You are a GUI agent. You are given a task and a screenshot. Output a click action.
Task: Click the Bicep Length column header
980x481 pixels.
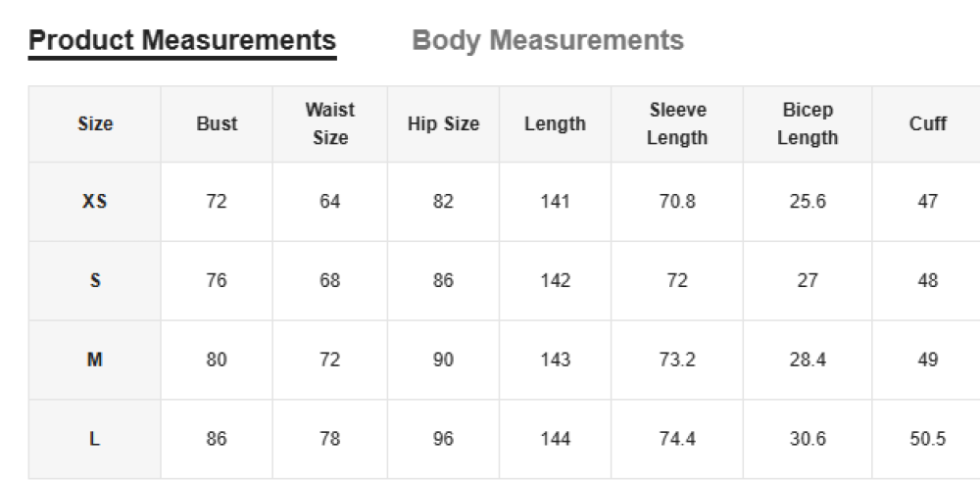click(808, 124)
